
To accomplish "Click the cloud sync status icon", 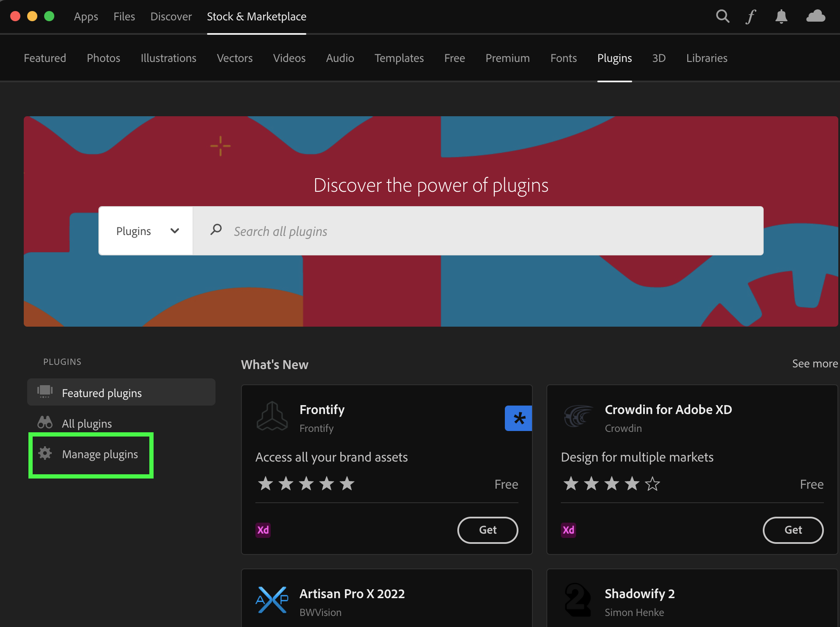I will coord(815,17).
